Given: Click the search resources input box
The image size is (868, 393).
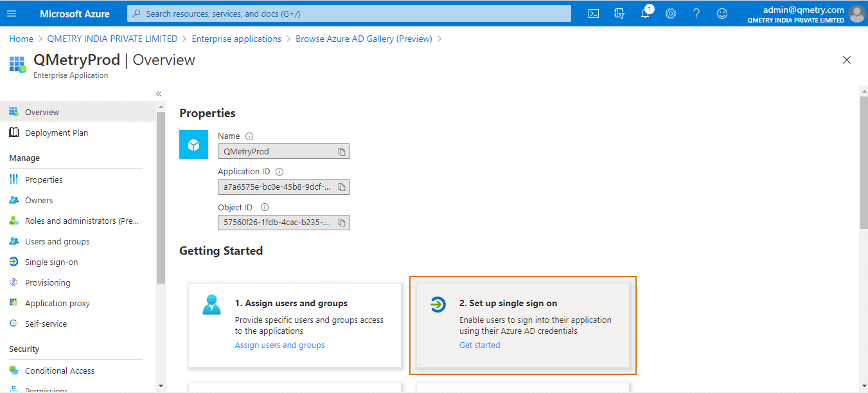Looking at the screenshot, I should 349,14.
